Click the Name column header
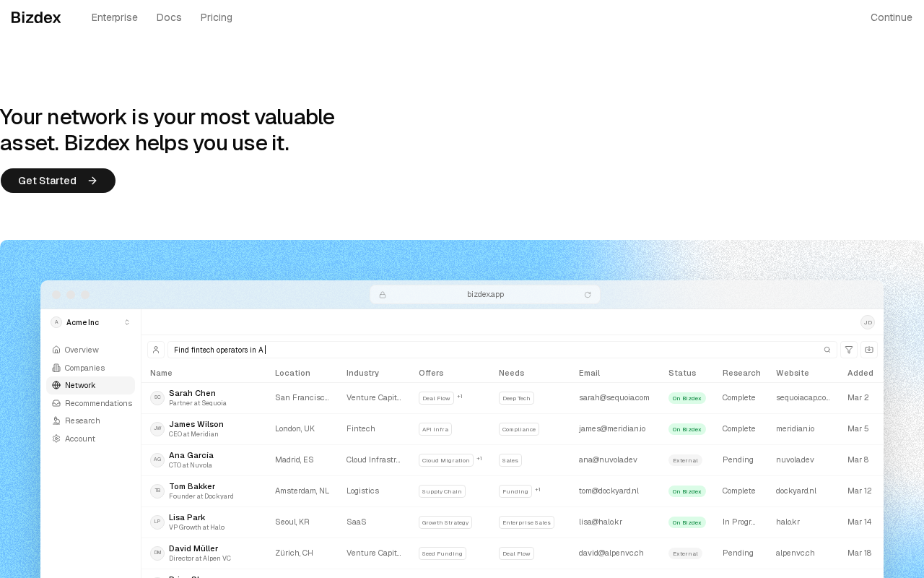This screenshot has width=924, height=578. point(162,373)
